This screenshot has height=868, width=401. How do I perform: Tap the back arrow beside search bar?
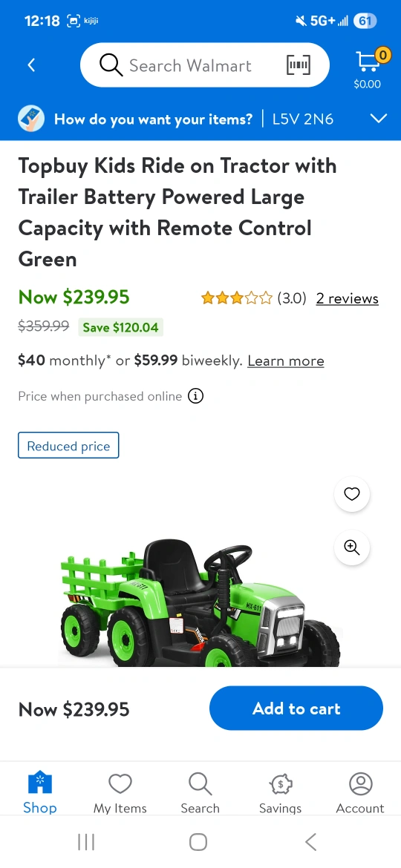(32, 65)
